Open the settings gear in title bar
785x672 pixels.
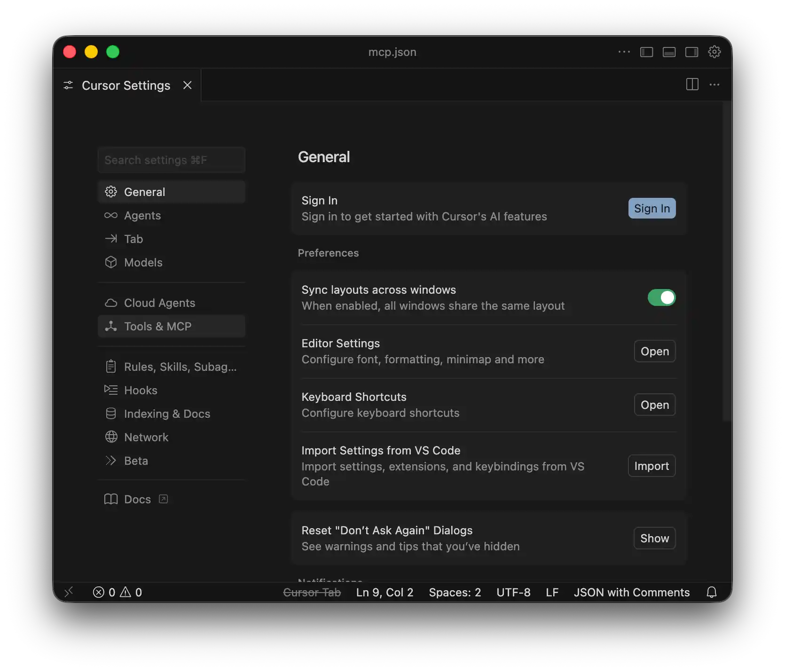click(x=714, y=52)
